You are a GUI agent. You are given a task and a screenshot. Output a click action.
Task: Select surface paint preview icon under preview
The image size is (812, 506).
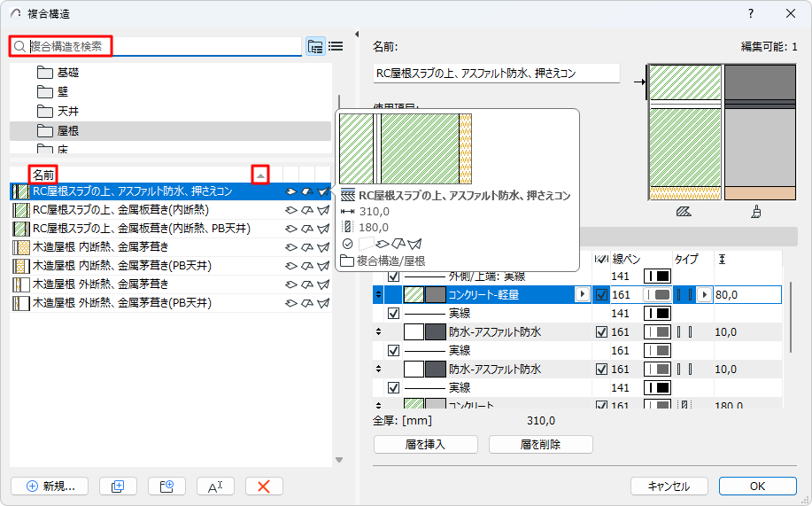[756, 212]
